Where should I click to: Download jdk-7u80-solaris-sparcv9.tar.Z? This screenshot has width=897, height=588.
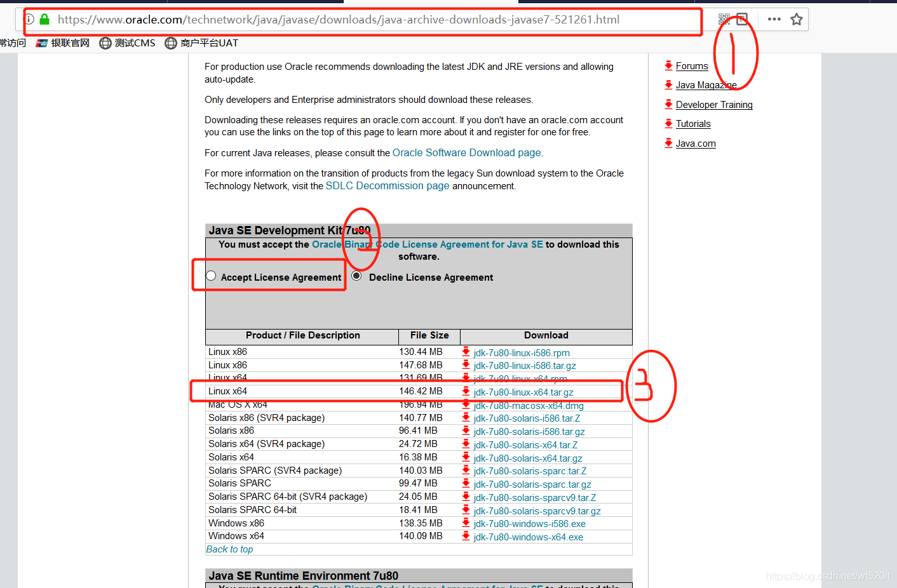tap(535, 498)
